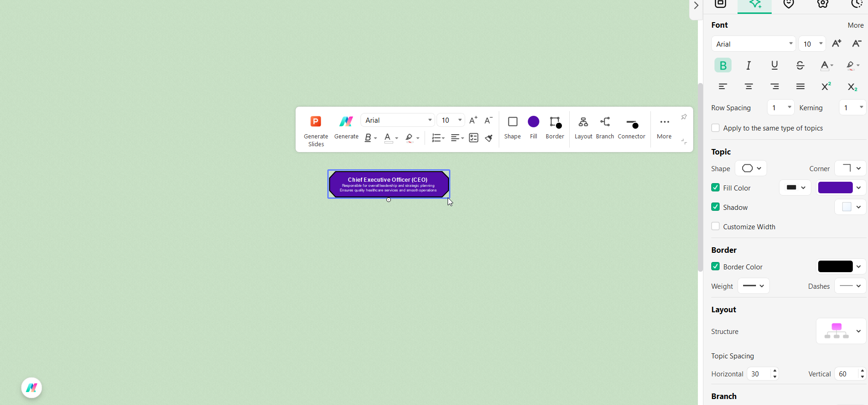Open font color in the Font panel
Image resolution: width=868 pixels, height=405 pixels.
[x=827, y=66]
